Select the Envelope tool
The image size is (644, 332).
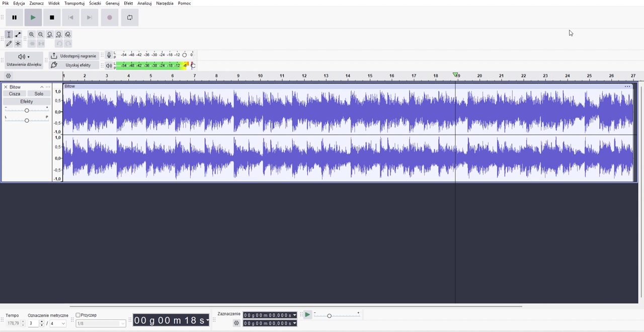(18, 35)
